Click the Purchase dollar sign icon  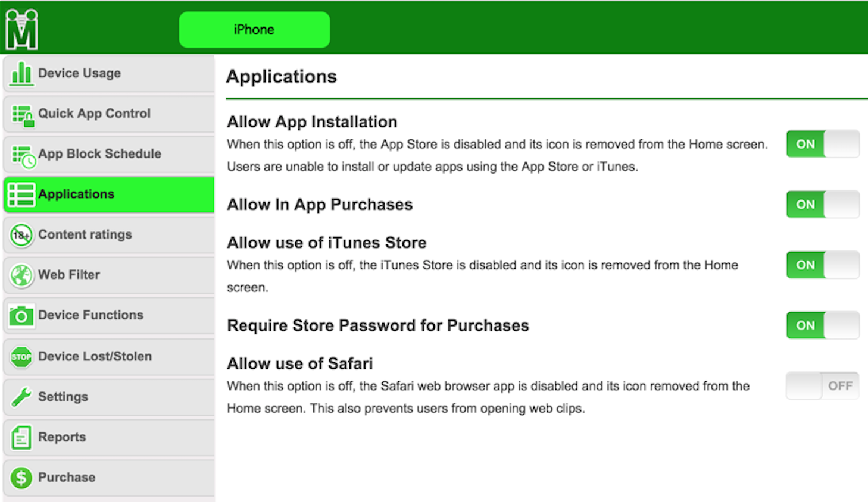21,478
